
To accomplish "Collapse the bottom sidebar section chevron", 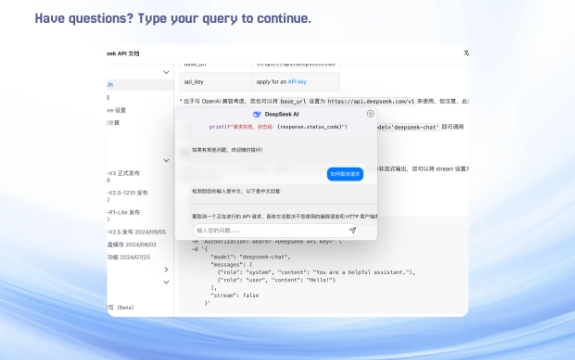I will point(166,282).
